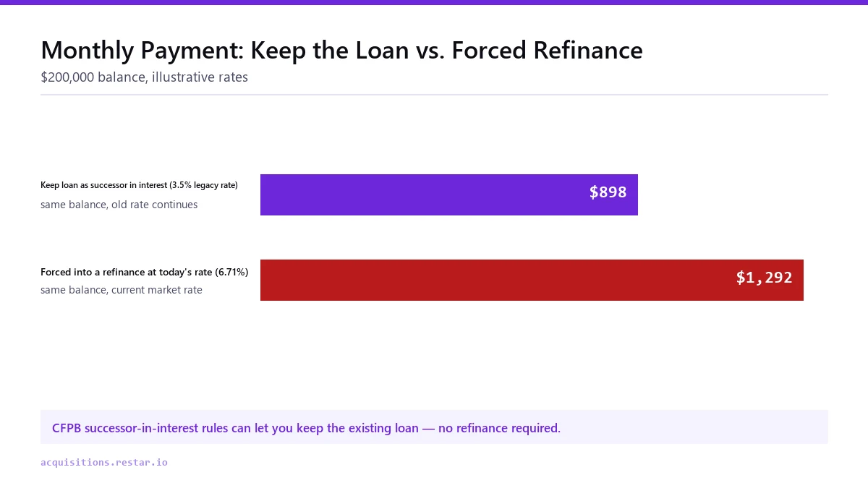Select the purple $898 payment bar

click(449, 194)
